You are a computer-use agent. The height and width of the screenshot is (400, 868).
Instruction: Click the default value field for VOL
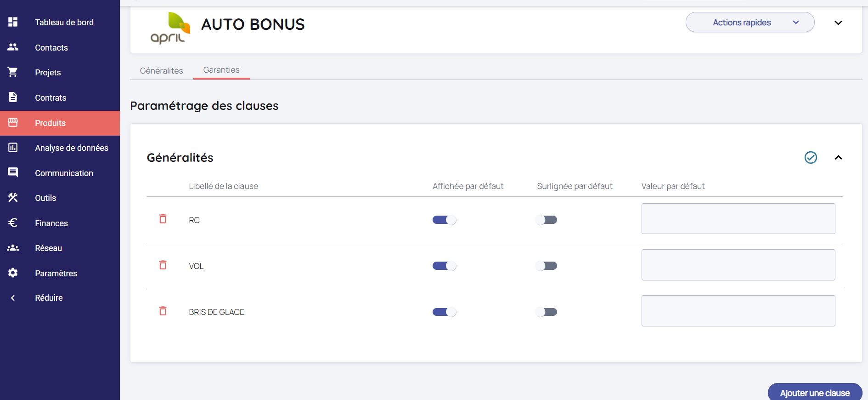(x=738, y=265)
